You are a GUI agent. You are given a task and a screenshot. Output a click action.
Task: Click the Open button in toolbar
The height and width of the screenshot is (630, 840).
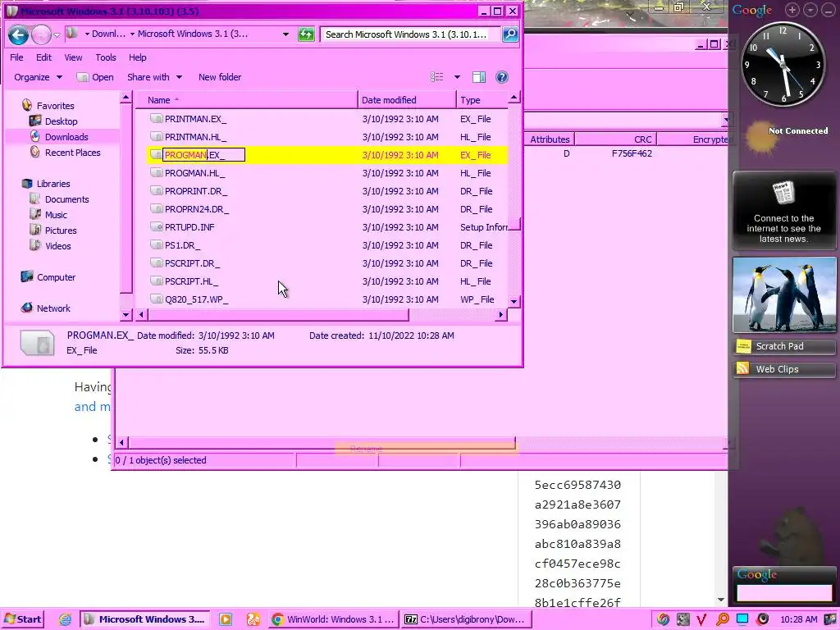point(95,77)
